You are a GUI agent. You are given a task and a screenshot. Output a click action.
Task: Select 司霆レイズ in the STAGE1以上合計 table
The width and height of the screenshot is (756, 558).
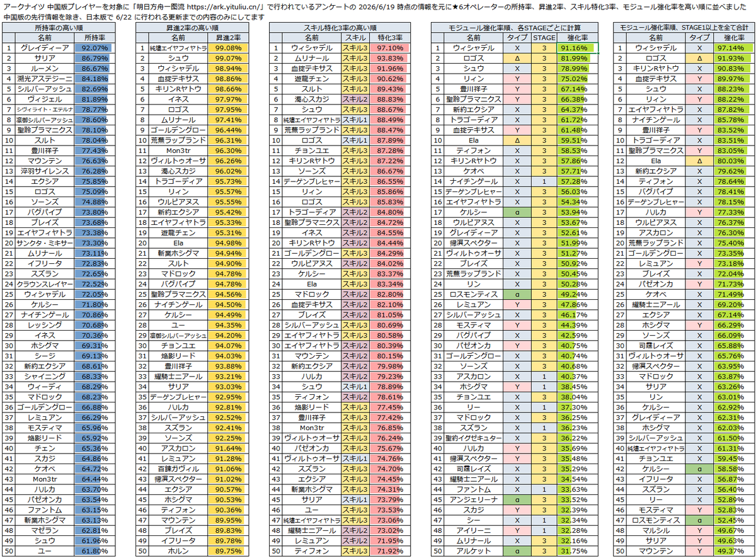[656, 345]
